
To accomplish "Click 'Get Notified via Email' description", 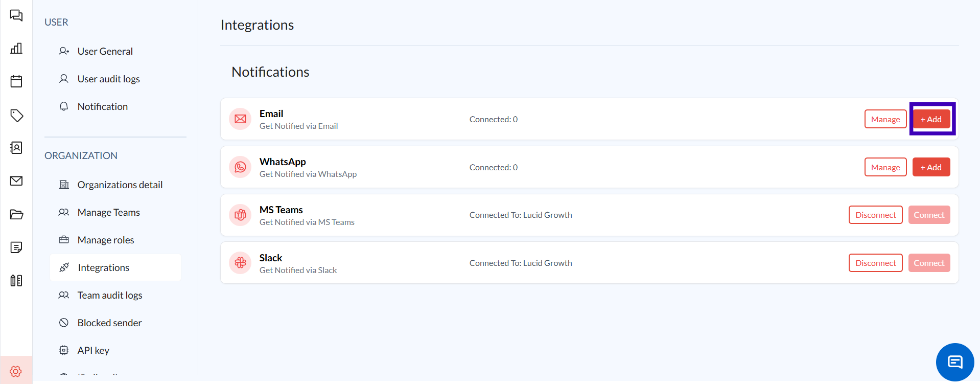I will tap(299, 126).
